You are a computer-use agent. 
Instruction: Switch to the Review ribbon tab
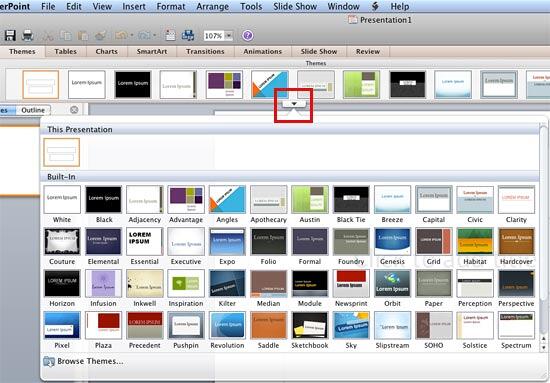[x=368, y=52]
